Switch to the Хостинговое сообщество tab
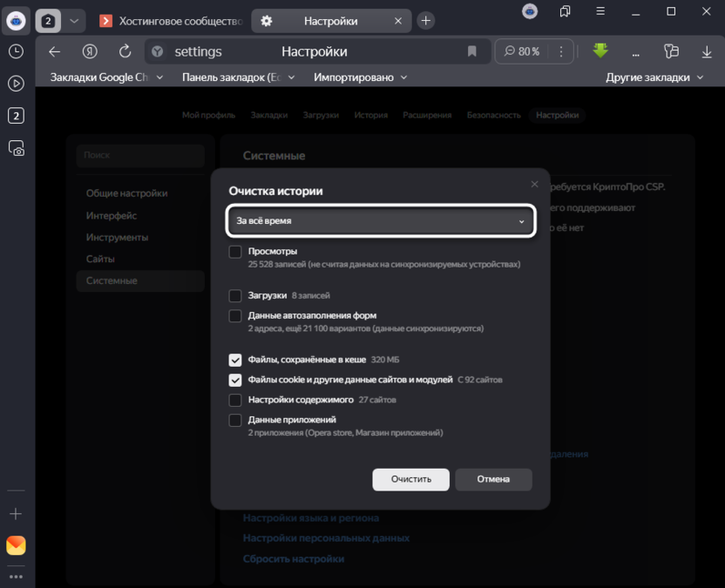725x588 pixels. click(x=172, y=20)
